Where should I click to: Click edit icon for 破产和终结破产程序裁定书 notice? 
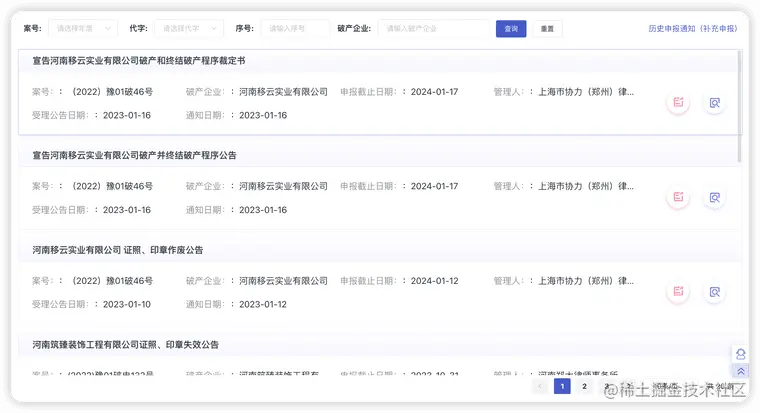678,102
